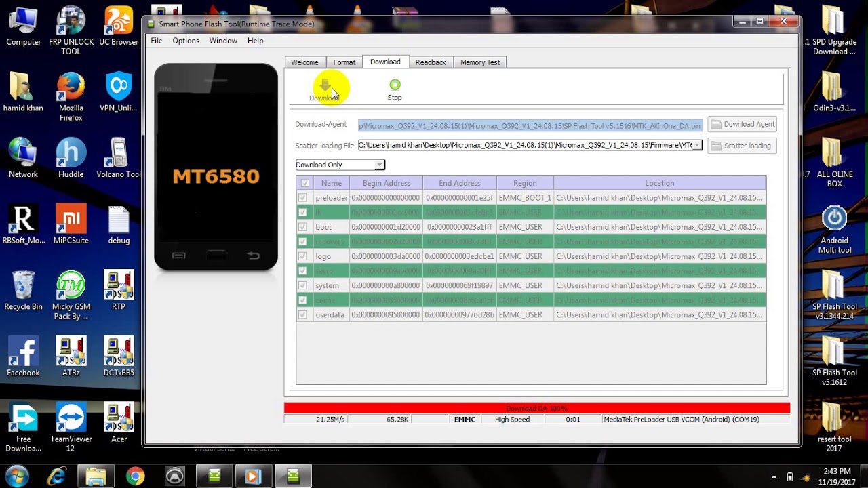Select the Odin3-v3.1... folder on desktop
The image size is (868, 488).
pos(834,93)
